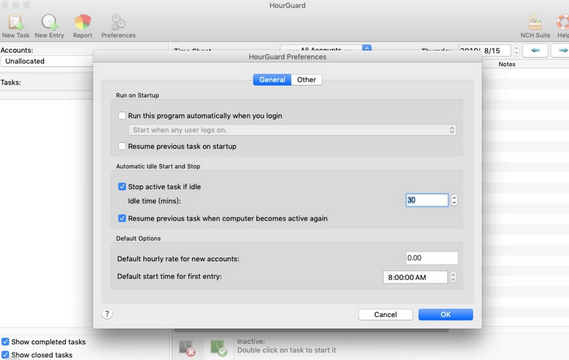This screenshot has width=569, height=360.
Task: Click the Notes column header
Action: [x=507, y=64]
